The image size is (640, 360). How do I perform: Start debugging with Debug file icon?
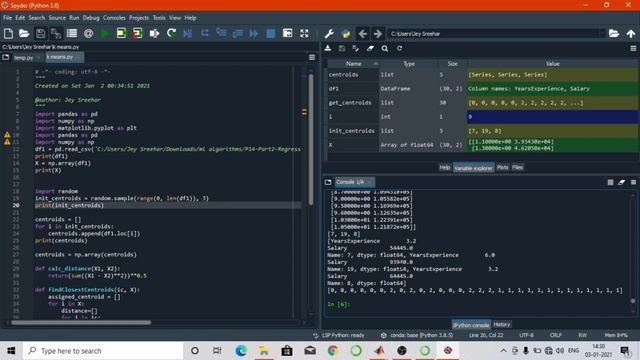pos(188,33)
